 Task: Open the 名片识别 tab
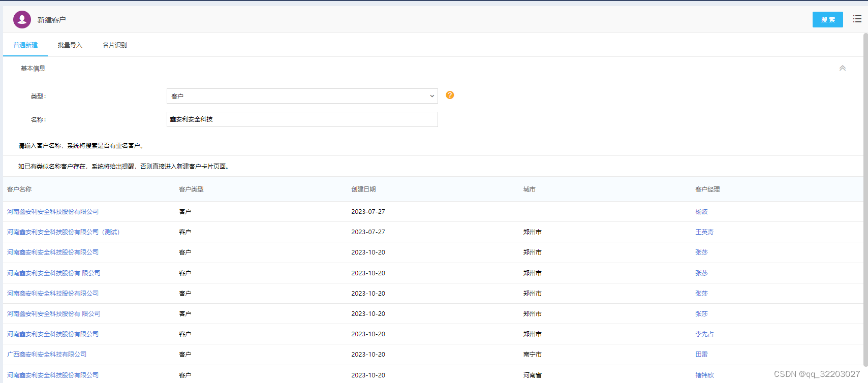pyautogui.click(x=115, y=45)
